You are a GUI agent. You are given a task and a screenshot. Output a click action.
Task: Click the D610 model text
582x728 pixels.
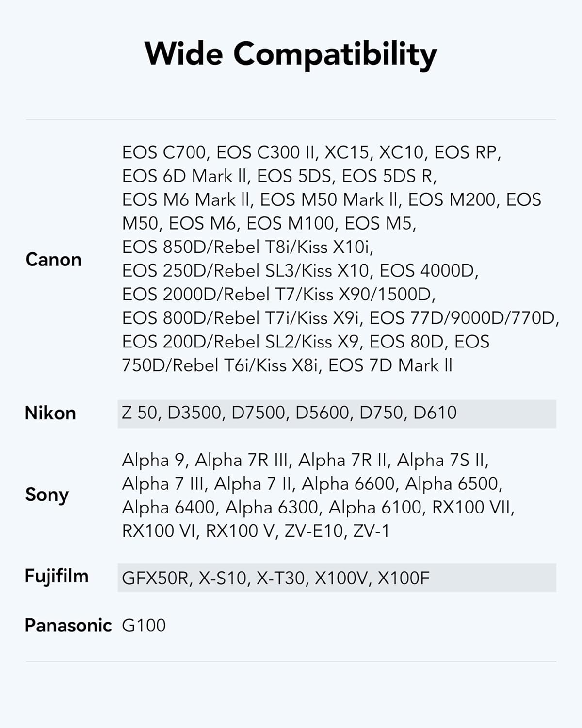click(435, 413)
